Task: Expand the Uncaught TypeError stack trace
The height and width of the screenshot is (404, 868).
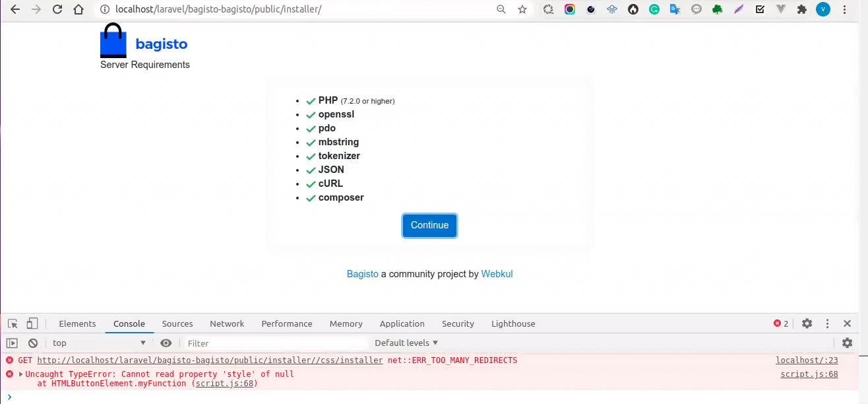Action: click(19, 374)
